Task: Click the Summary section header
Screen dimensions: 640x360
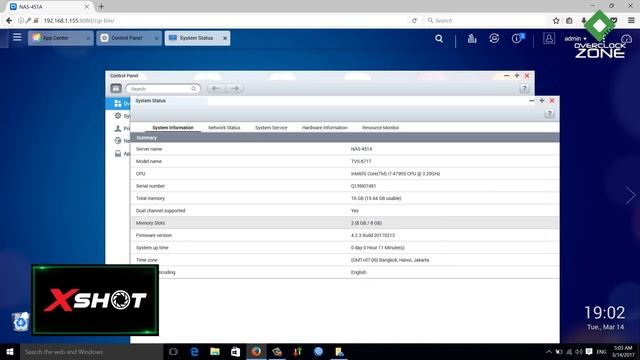Action: tap(345, 138)
